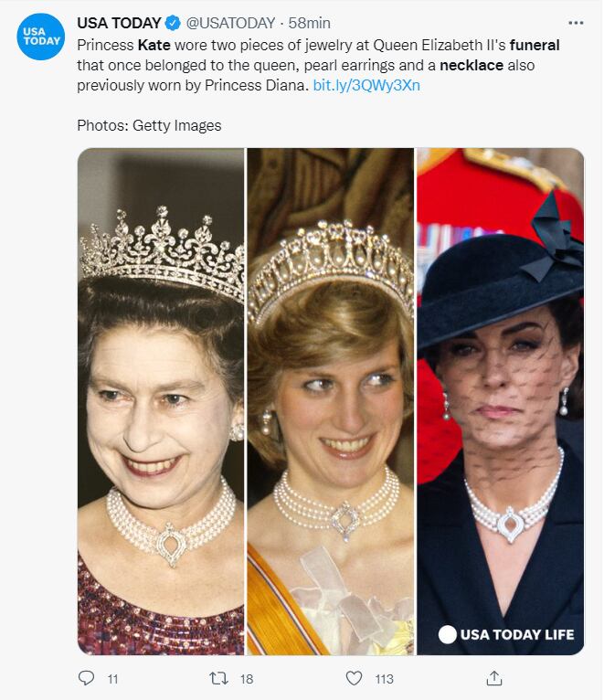Open the middle photo in the collage

330,402
